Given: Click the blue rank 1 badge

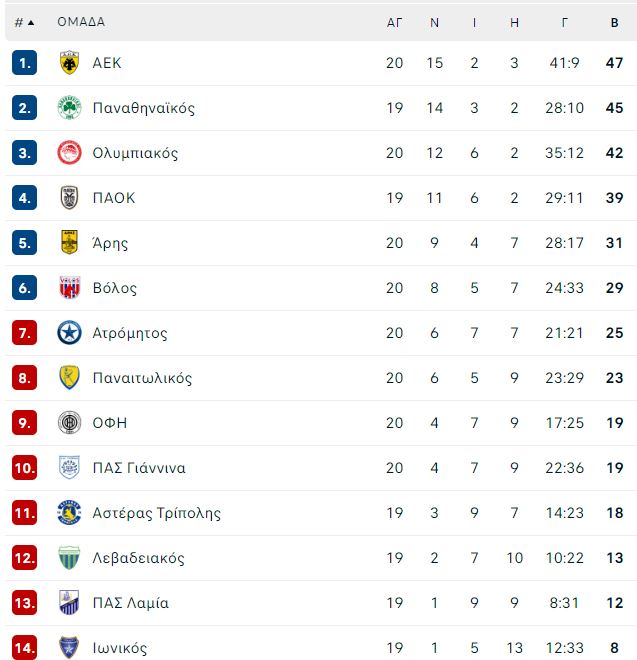Looking at the screenshot, I should pos(24,63).
